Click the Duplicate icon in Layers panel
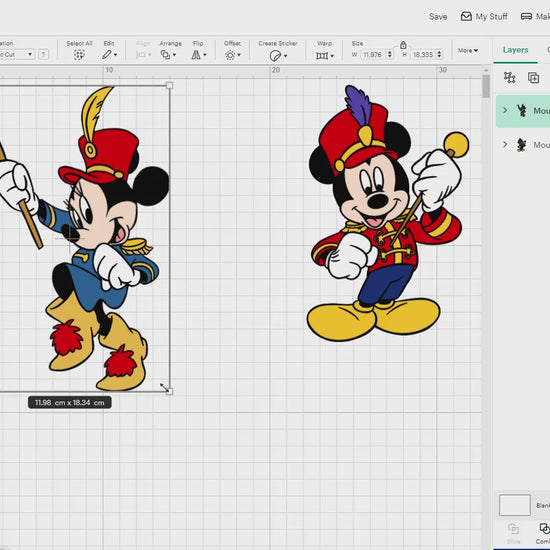Image resolution: width=550 pixels, height=550 pixels. tap(533, 78)
